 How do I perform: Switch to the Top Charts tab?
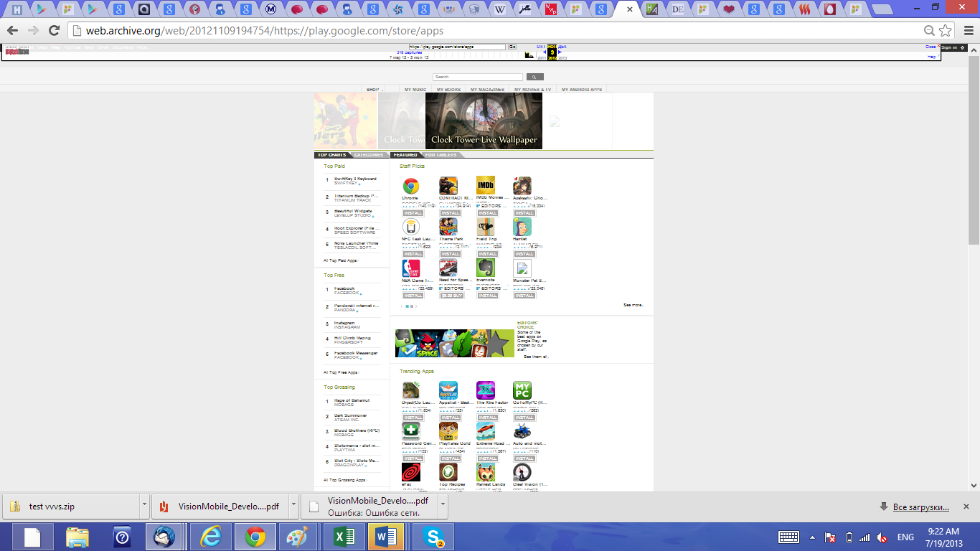click(332, 155)
